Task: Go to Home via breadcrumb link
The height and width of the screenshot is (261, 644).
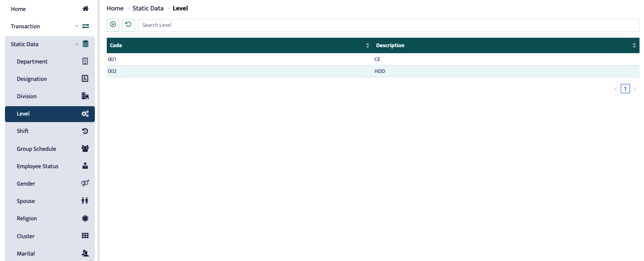Action: tap(115, 8)
